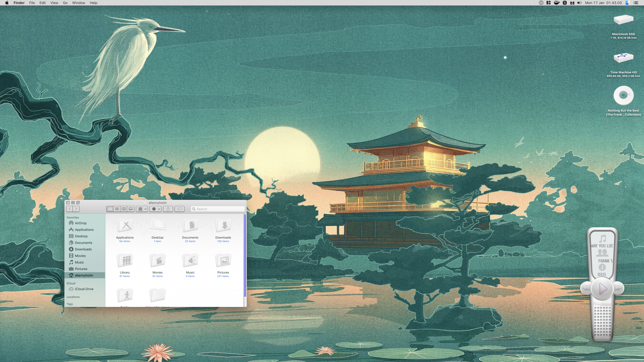The width and height of the screenshot is (644, 362).
Task: Open iCloud Drive in the sidebar
Action: 84,289
